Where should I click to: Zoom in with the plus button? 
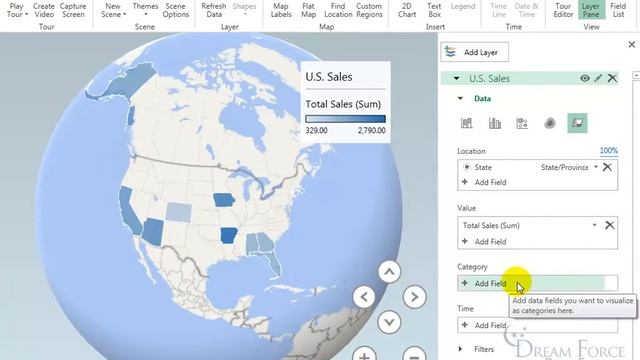pyautogui.click(x=364, y=354)
